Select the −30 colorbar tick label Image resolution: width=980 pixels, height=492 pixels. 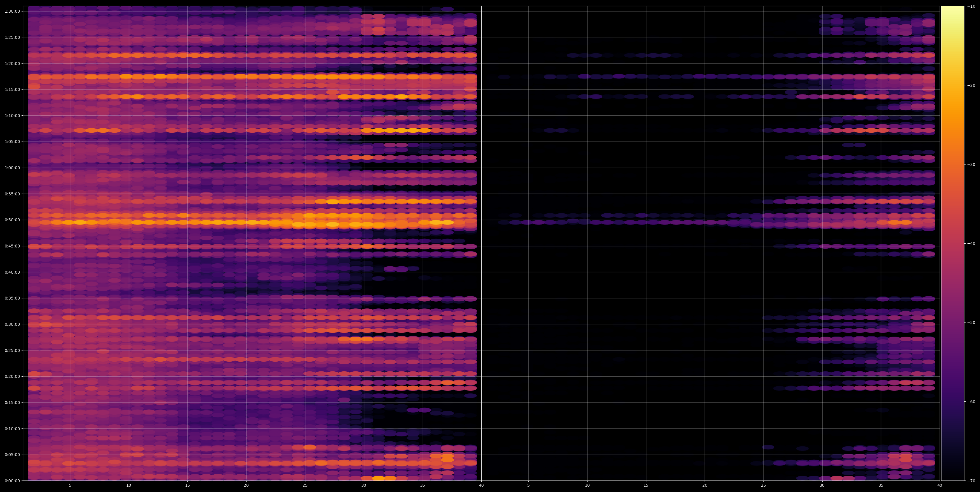coord(971,164)
